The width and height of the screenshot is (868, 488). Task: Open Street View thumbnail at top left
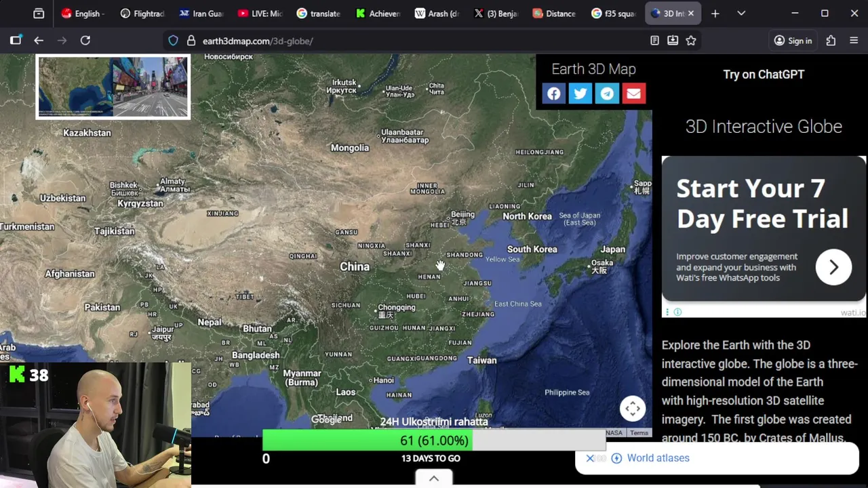tap(113, 87)
